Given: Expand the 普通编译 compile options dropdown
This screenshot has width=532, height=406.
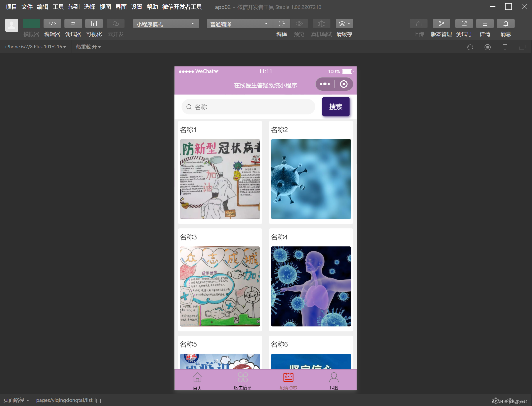Looking at the screenshot, I should click(x=239, y=24).
